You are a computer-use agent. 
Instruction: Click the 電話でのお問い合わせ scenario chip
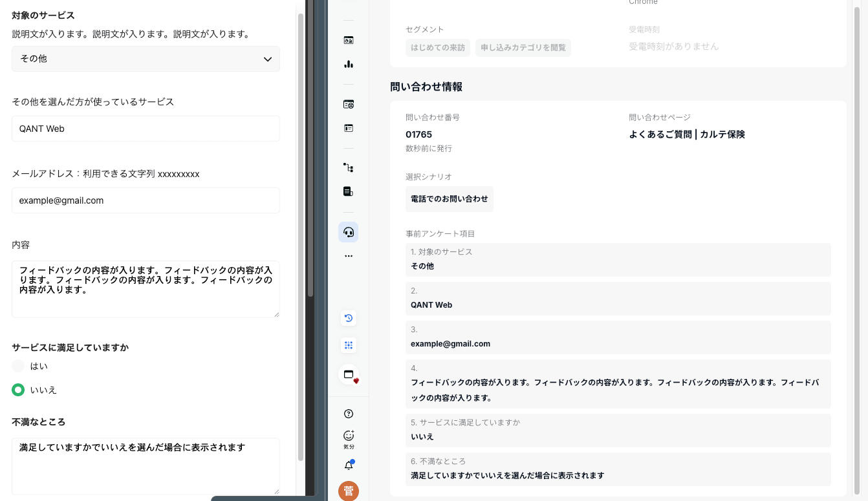click(x=449, y=199)
